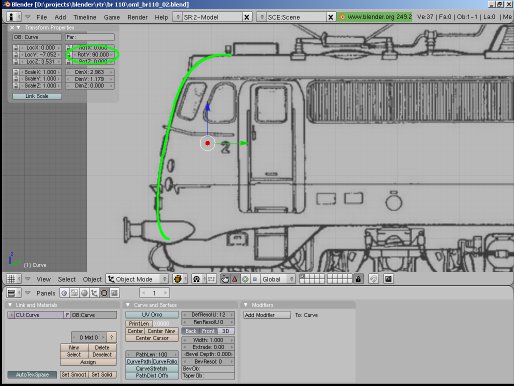Screen dimensions: 514x386
Task: Delete the SCE:Scene with X button
Action: pyautogui.click(x=330, y=17)
